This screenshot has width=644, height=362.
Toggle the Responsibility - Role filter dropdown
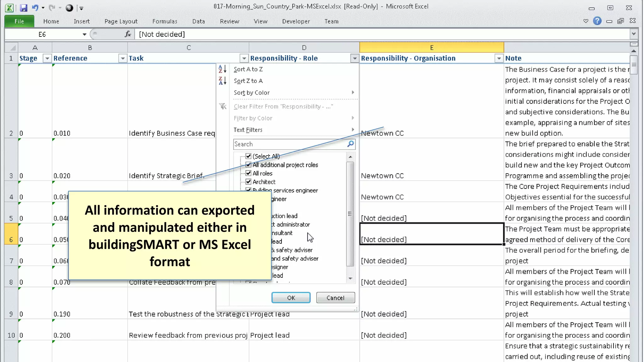355,58
